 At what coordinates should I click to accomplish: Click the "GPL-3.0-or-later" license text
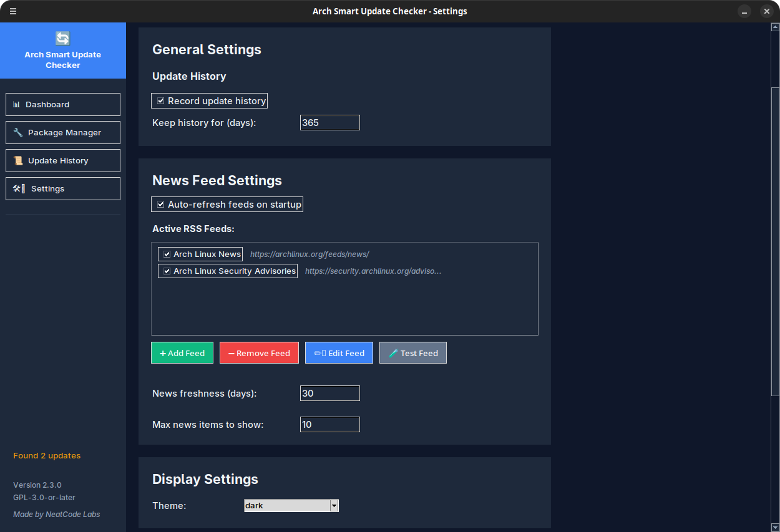point(44,497)
